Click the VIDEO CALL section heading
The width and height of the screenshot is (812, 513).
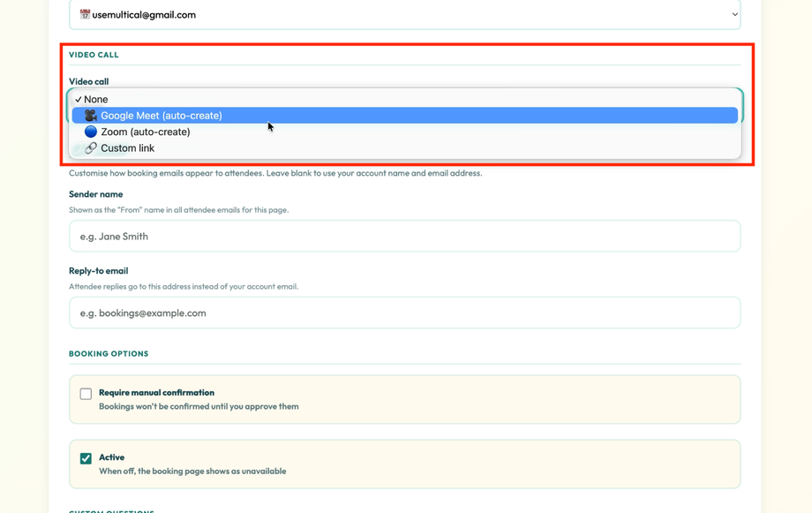click(94, 54)
